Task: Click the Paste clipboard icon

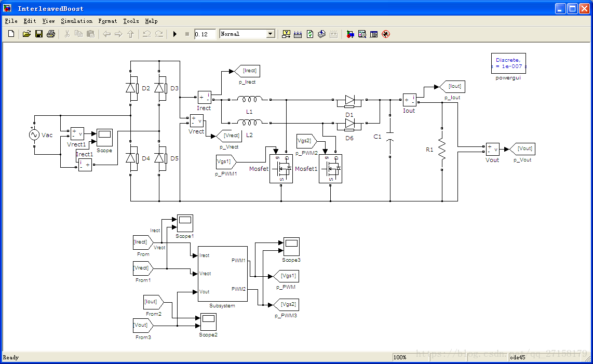Action: 90,34
